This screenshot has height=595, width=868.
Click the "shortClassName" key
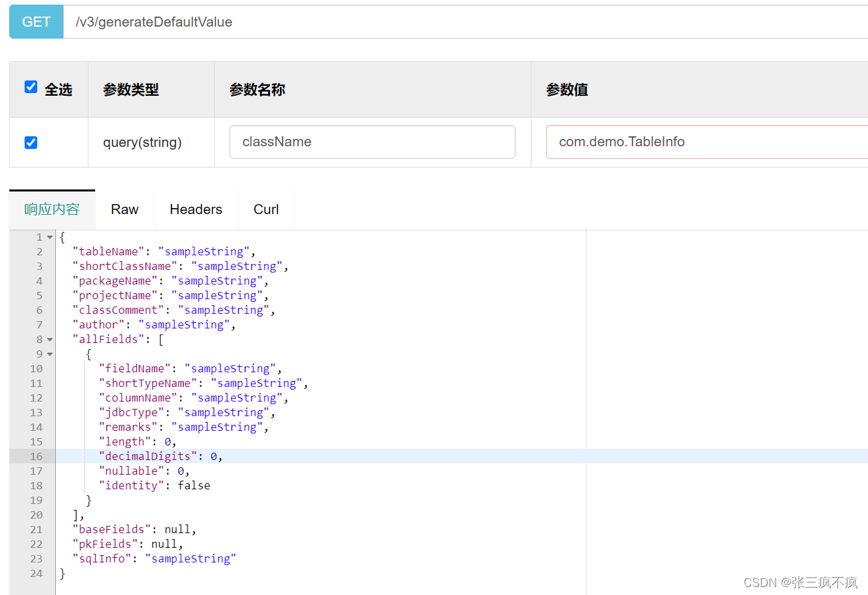(x=125, y=266)
